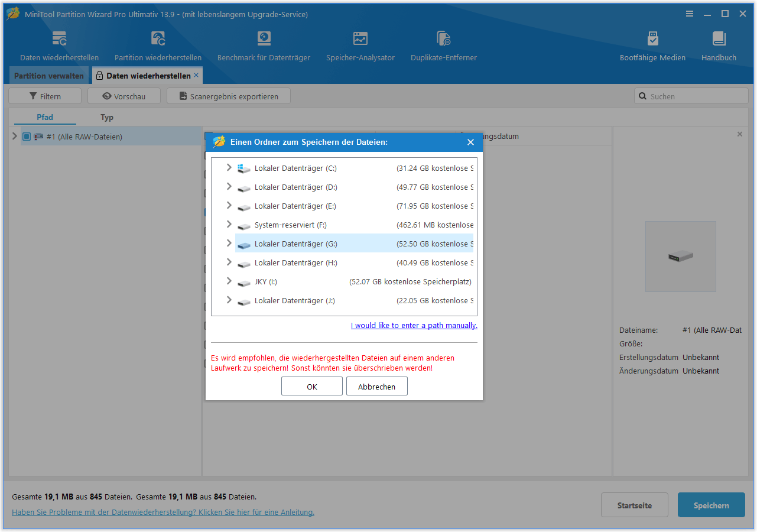This screenshot has width=757, height=532.
Task: Close the Daten wiederherstellen tab
Action: pos(196,75)
